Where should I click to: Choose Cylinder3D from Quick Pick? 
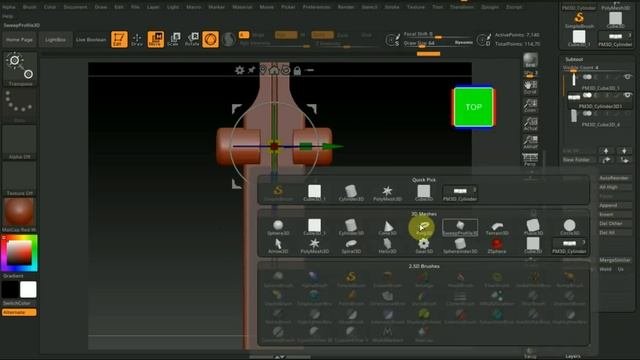coord(351,193)
